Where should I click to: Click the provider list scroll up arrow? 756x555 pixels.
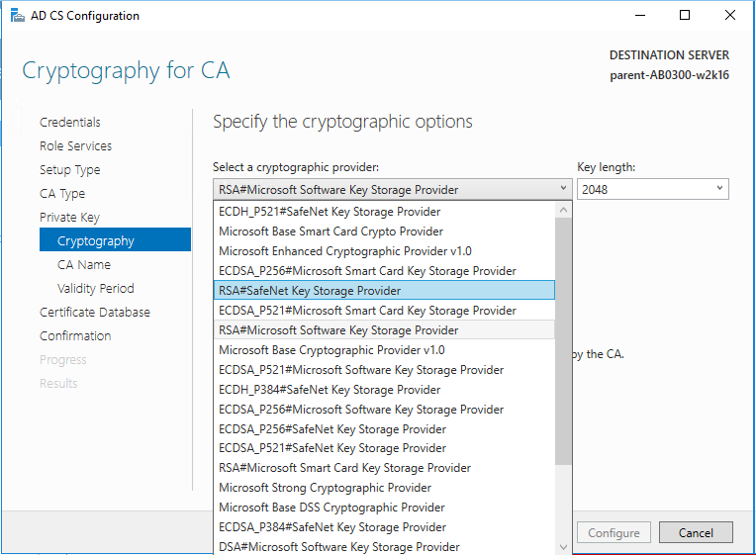pyautogui.click(x=563, y=211)
